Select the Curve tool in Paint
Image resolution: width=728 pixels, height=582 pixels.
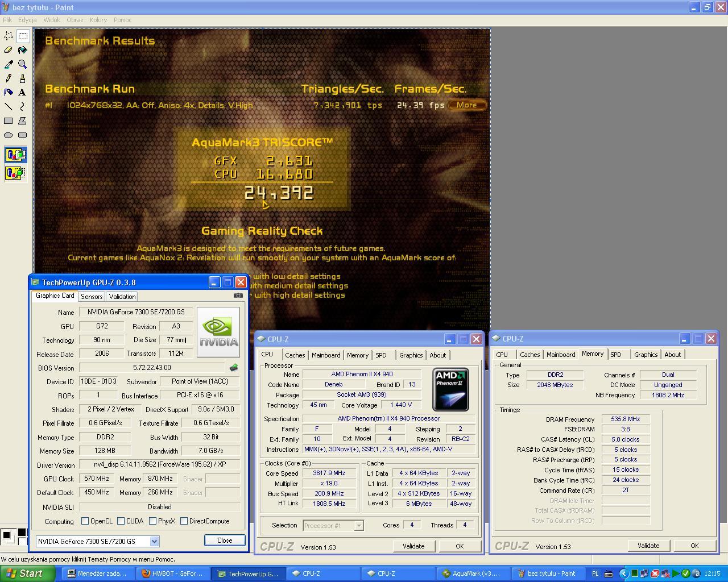[23, 106]
